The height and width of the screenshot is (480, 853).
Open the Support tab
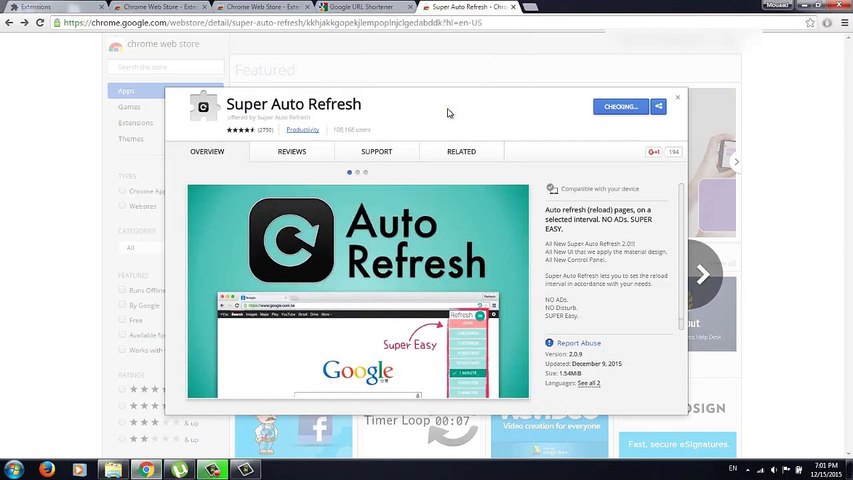coord(376,152)
